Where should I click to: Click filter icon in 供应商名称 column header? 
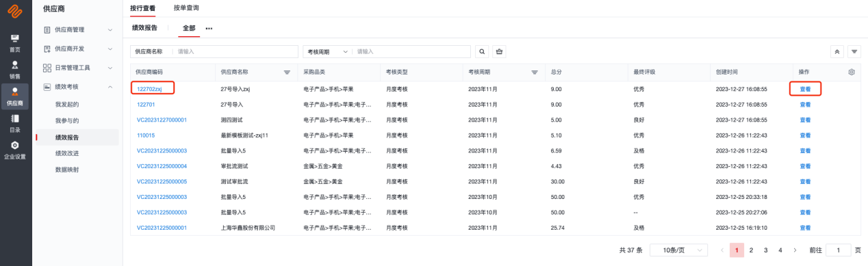pyautogui.click(x=287, y=72)
